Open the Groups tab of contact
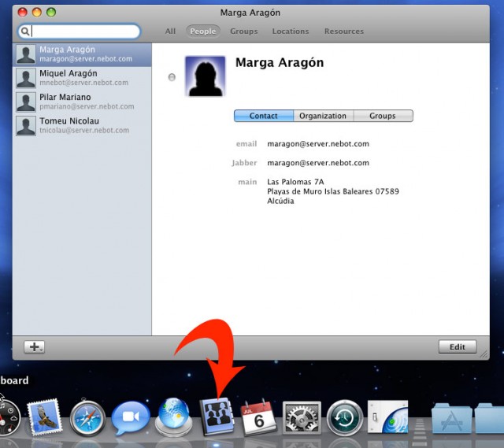Viewport: 504px width, 448px height. (x=383, y=116)
